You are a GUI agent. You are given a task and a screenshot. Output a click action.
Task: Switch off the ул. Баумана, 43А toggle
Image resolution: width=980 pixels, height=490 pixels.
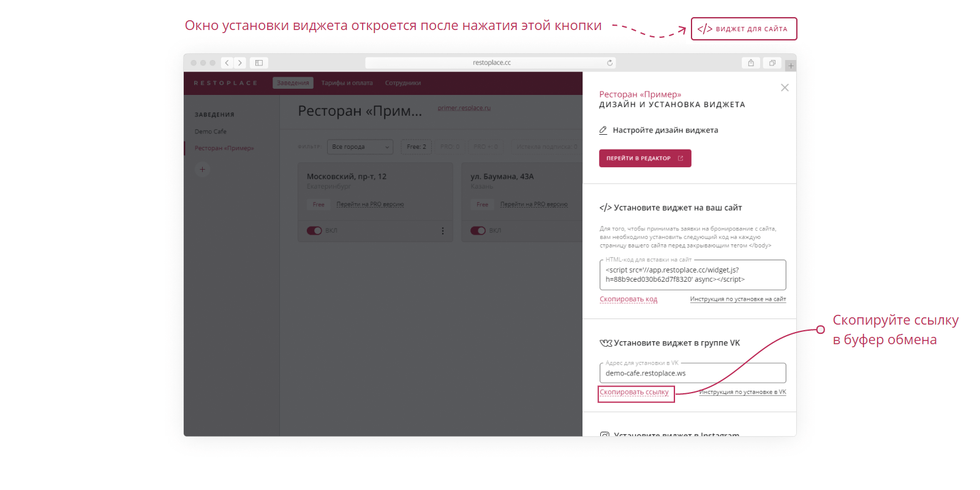(x=478, y=231)
